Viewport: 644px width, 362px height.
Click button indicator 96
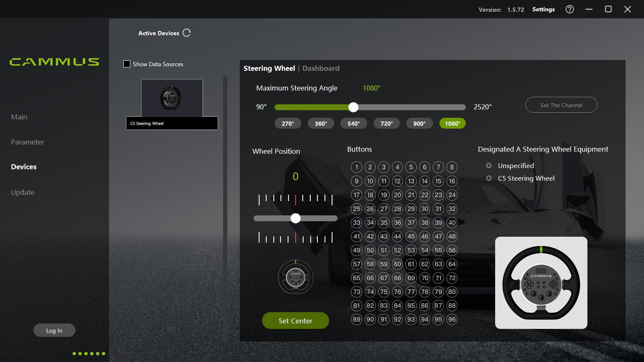452,319
